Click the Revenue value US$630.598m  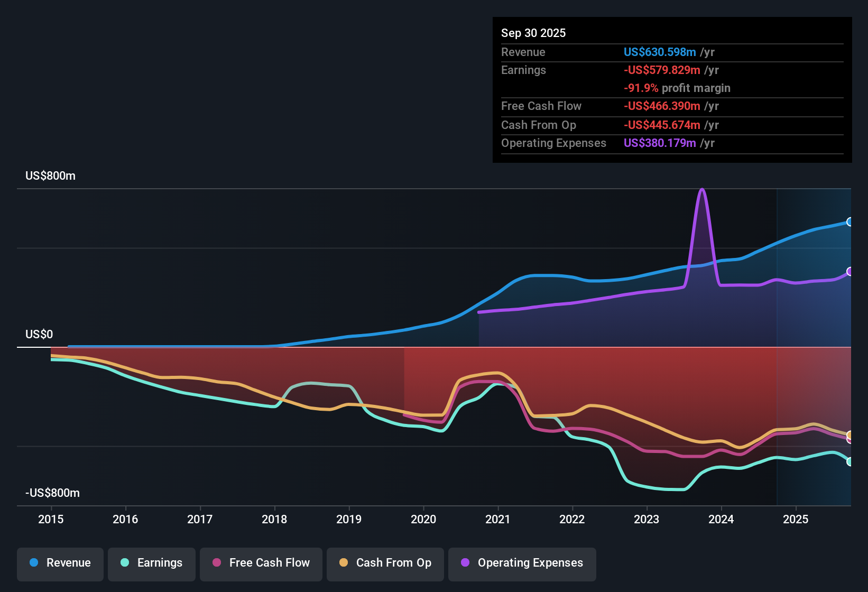tap(660, 52)
